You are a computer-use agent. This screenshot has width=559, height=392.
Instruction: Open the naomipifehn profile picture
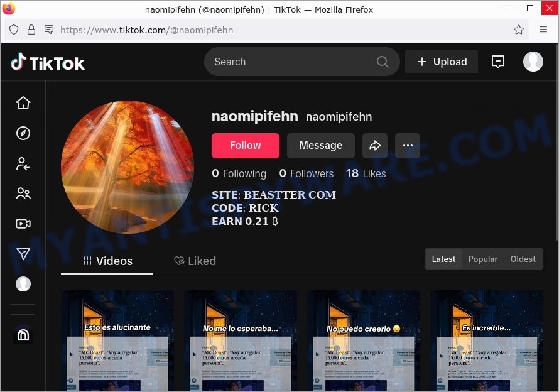click(x=128, y=167)
